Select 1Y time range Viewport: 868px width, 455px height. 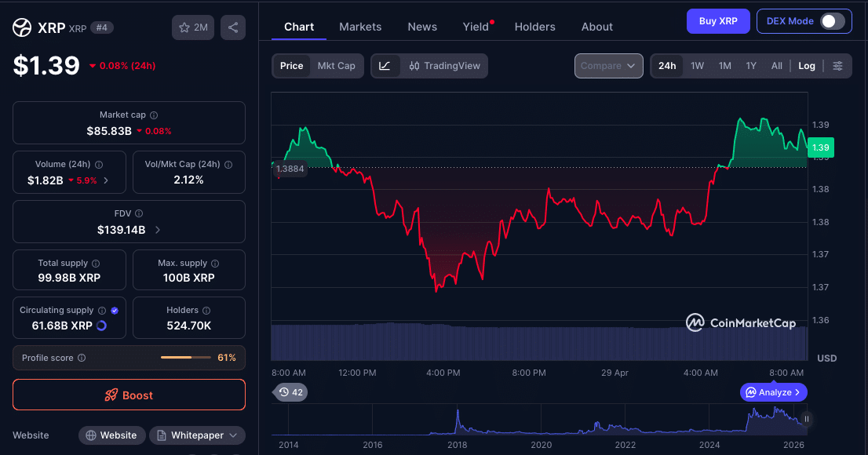[751, 66]
